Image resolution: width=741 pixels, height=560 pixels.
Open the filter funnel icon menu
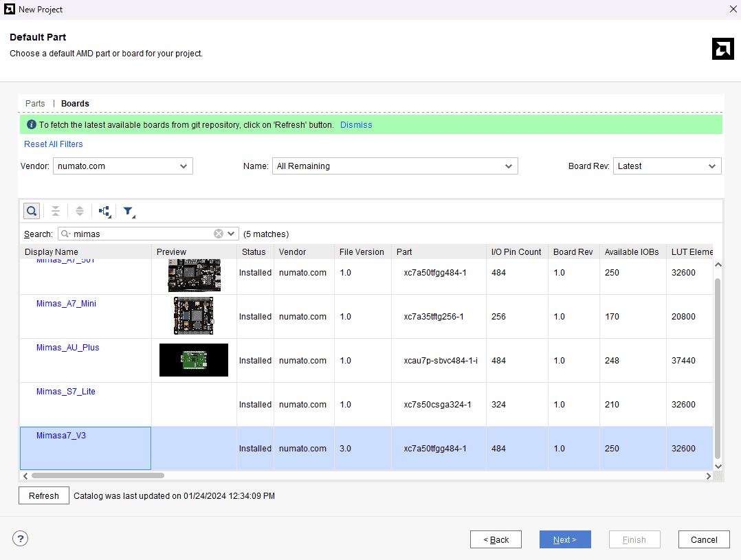pyautogui.click(x=128, y=211)
